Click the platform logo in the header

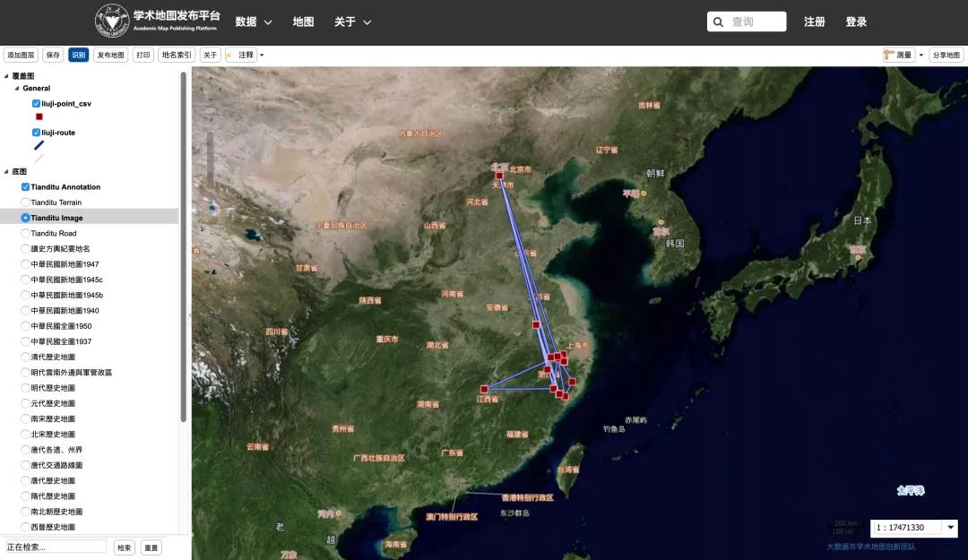[113, 21]
